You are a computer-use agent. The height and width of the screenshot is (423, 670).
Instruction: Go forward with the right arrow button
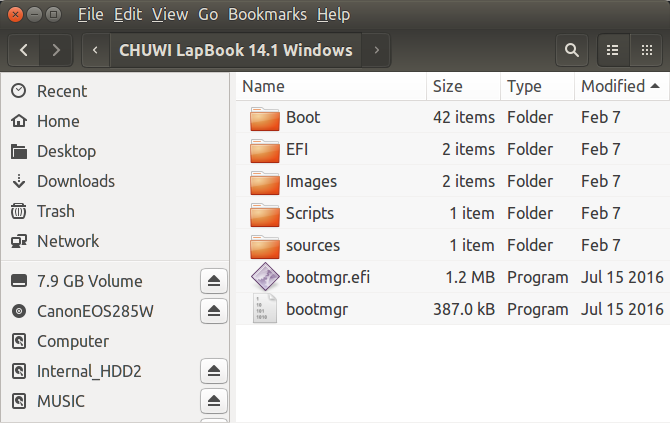point(56,50)
